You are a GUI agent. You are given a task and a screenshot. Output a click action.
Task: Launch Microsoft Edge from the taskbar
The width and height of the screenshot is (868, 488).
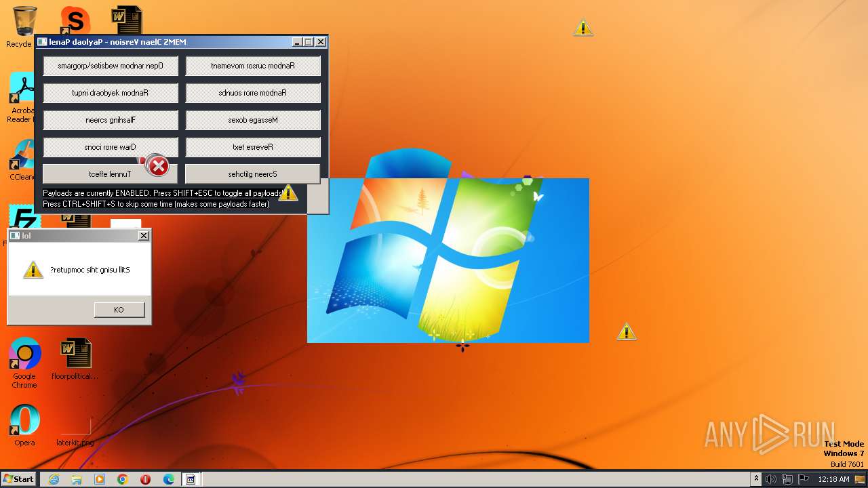[x=168, y=479]
